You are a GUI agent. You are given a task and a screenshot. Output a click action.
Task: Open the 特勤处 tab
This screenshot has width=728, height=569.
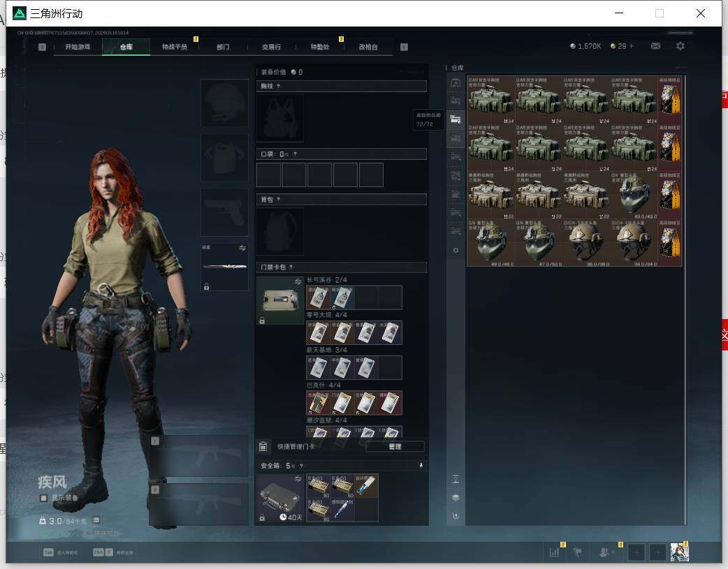click(320, 47)
